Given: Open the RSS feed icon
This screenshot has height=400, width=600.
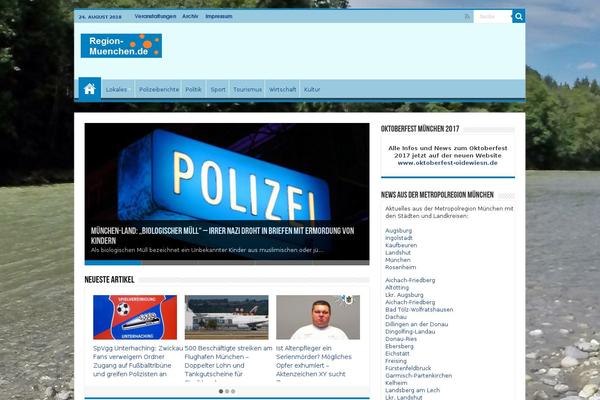Looking at the screenshot, I should coord(467,16).
